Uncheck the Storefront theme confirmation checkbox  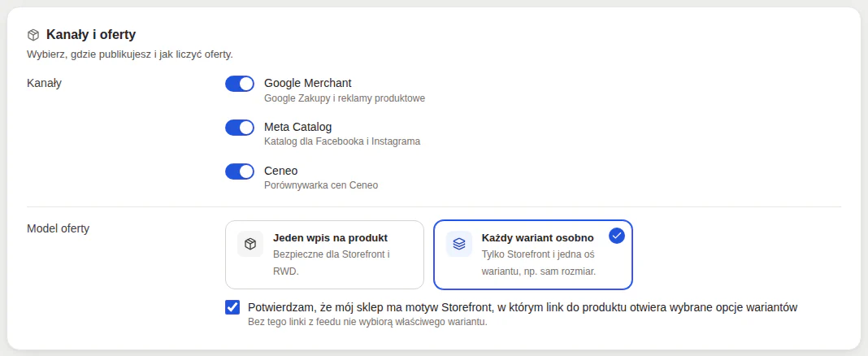point(232,307)
